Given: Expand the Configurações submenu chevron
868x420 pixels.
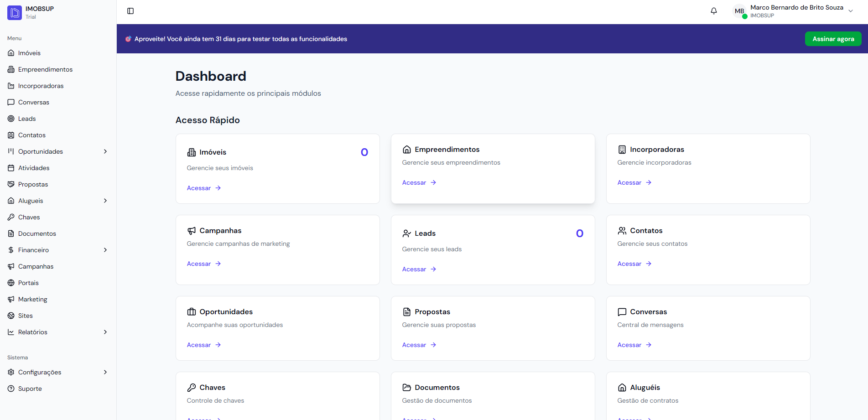Looking at the screenshot, I should coord(105,372).
